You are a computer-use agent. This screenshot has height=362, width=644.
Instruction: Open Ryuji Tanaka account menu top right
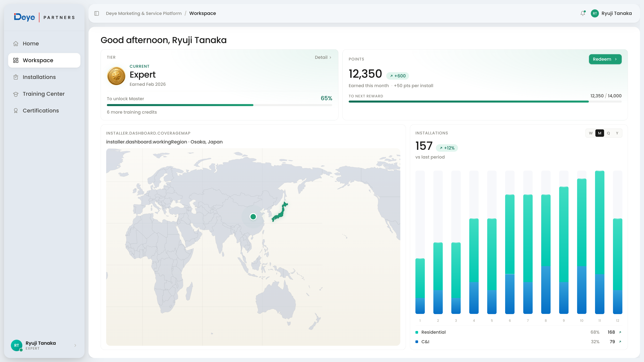[x=611, y=13]
